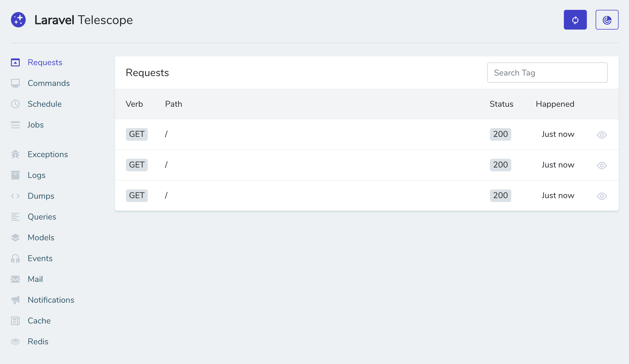Screen dimensions: 629x364
Task: Select the Notifications menu item
Action: [x=51, y=300]
